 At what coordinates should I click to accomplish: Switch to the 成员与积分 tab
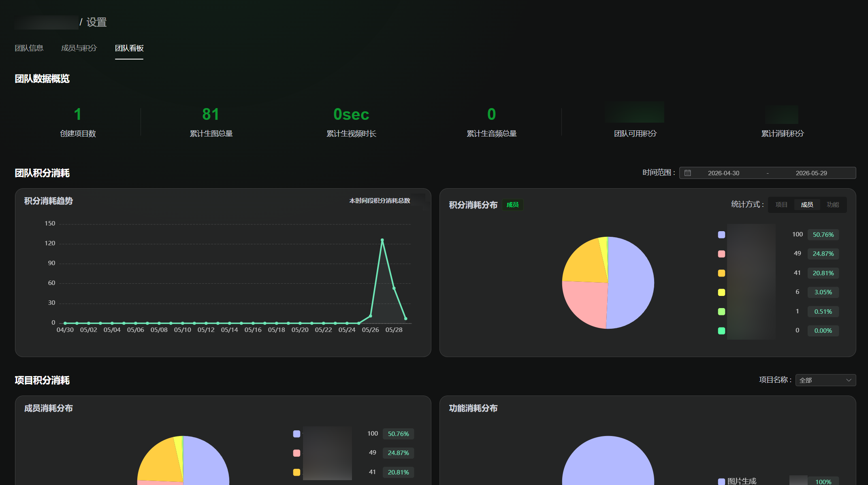click(x=79, y=48)
